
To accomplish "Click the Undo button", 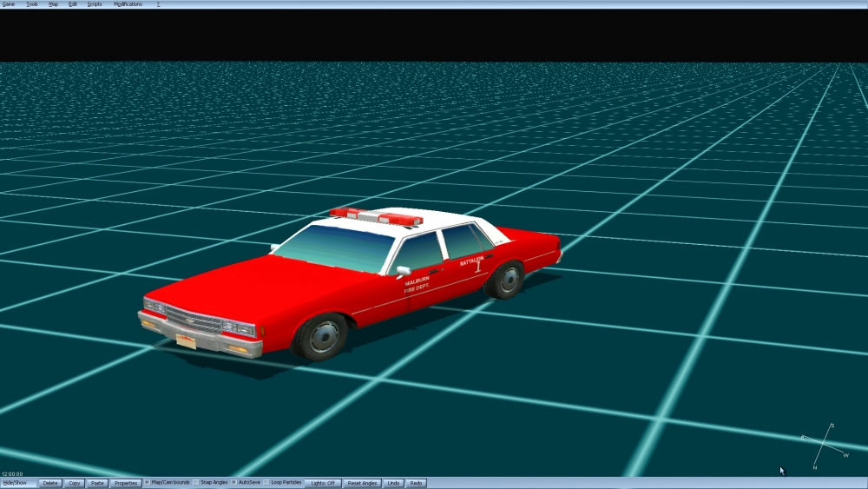I will point(393,483).
